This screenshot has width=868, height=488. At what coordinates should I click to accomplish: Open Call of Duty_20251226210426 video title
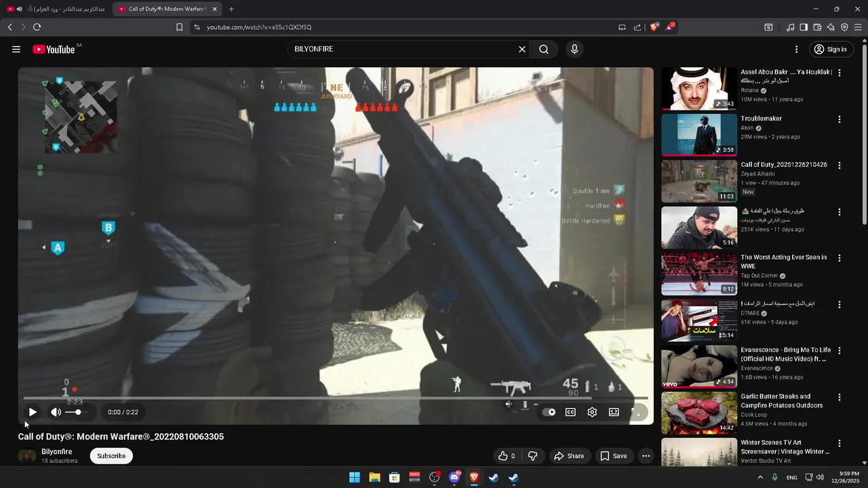[x=783, y=165]
